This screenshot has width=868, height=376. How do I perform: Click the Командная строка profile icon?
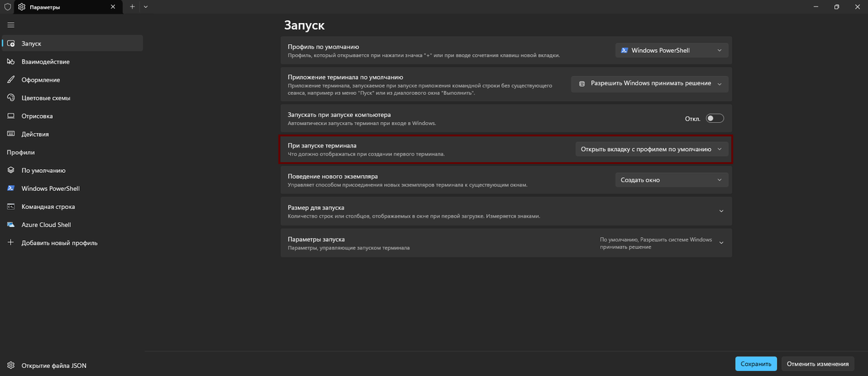click(11, 207)
